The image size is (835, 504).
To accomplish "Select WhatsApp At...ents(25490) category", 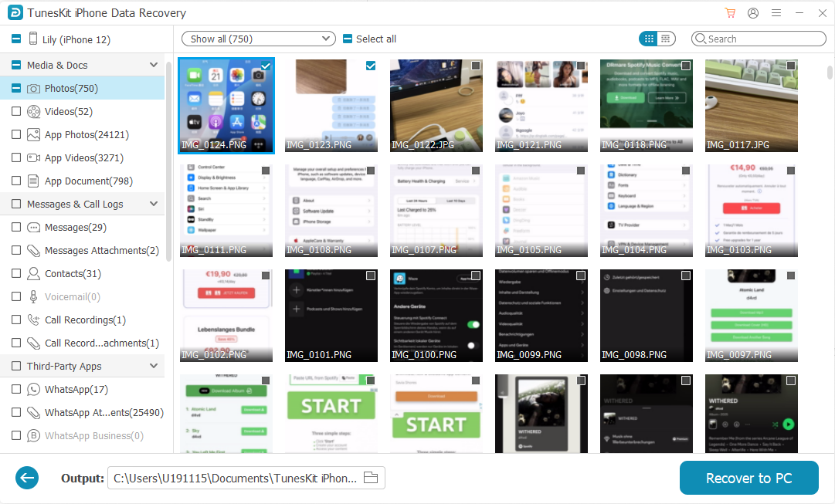I will click(x=83, y=412).
